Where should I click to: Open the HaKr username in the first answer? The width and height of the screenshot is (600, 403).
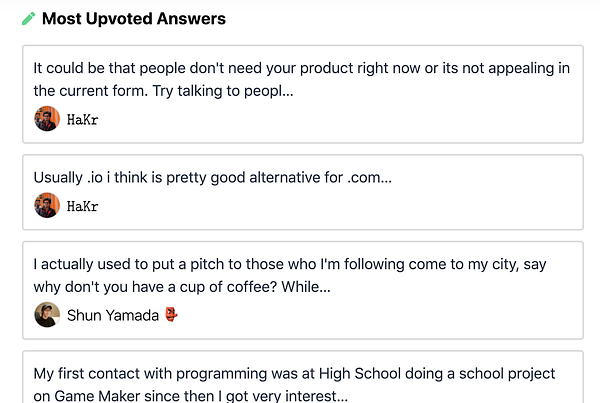click(x=83, y=120)
